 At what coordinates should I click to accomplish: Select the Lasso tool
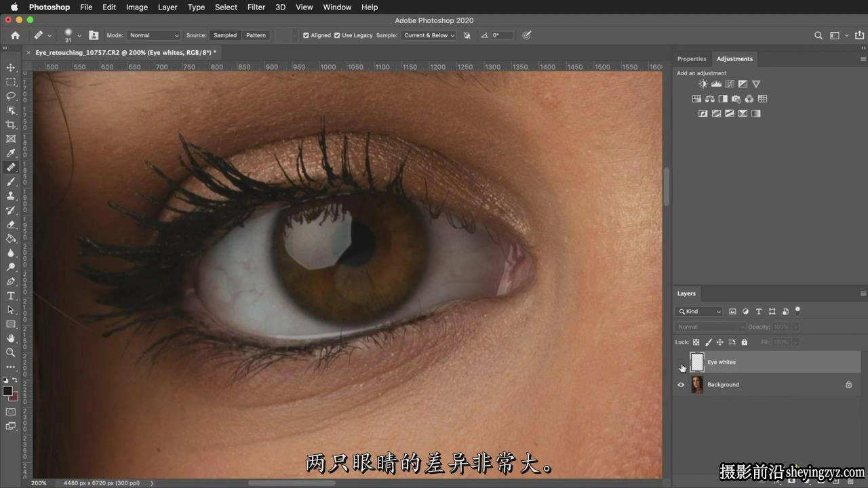tap(11, 96)
